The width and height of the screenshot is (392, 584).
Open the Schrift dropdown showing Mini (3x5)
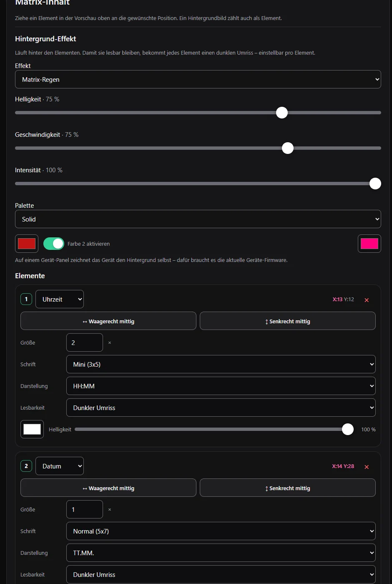click(x=221, y=364)
